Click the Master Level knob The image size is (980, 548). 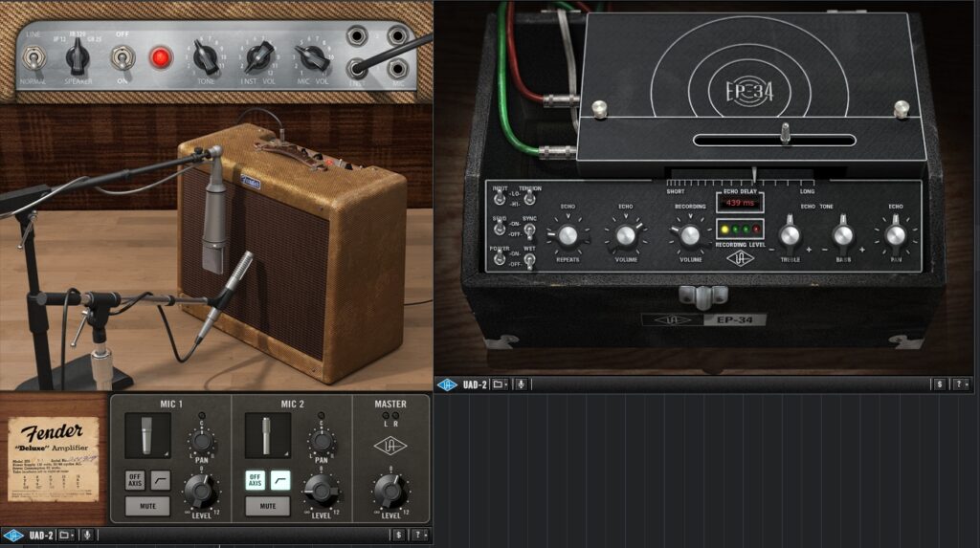point(390,491)
